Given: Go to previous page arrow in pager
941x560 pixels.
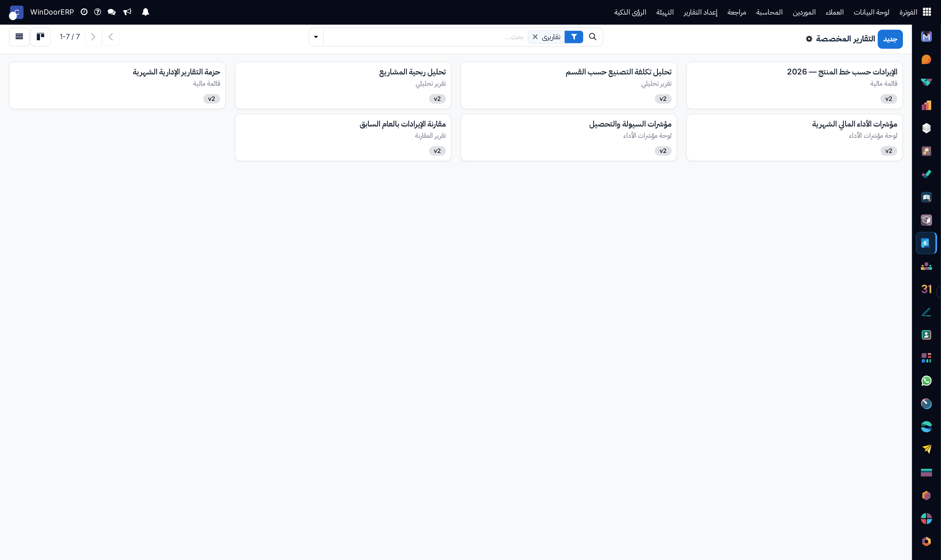Looking at the screenshot, I should point(111,37).
